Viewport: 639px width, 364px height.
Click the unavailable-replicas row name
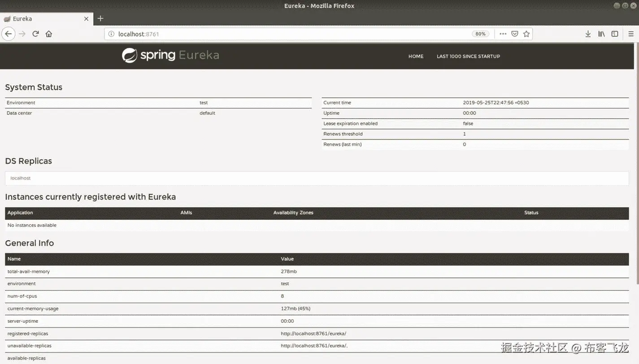pos(29,346)
